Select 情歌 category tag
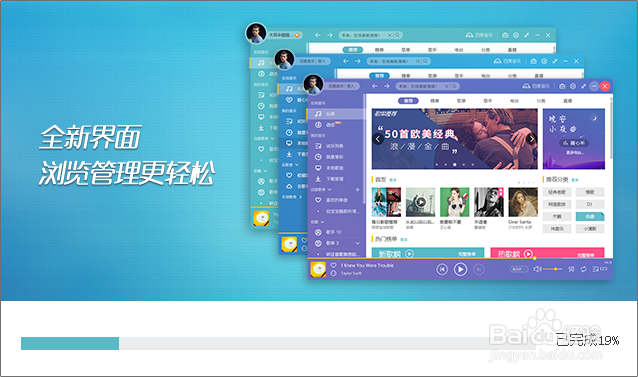The image size is (638, 377). point(590,192)
